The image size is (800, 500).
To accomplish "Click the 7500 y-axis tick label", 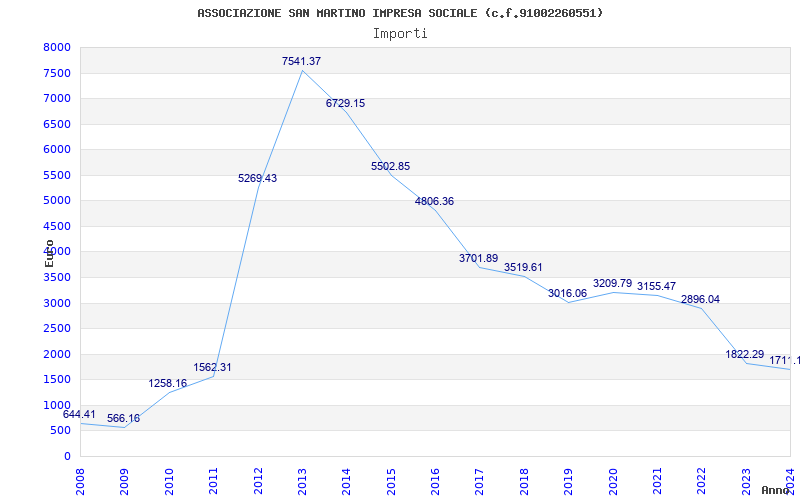I will click(x=57, y=73).
